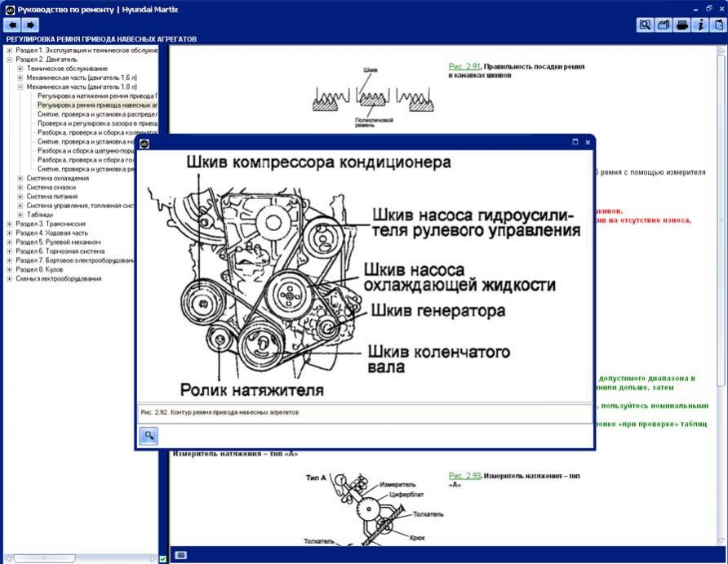The height and width of the screenshot is (564, 728).
Task: Open Снятие, проверка и установка распредел topic
Action: [97, 114]
